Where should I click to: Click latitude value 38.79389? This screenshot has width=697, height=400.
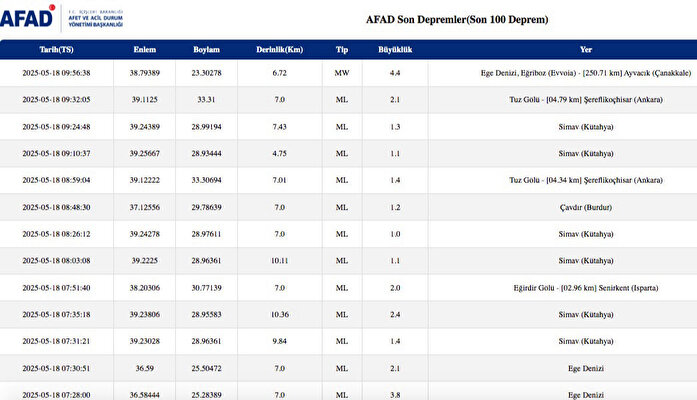pyautogui.click(x=144, y=73)
